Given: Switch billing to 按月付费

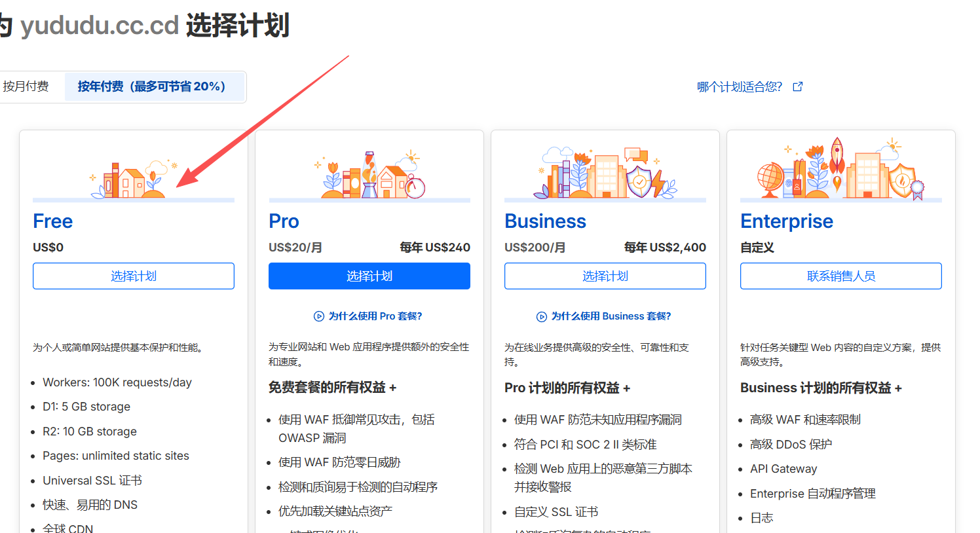Looking at the screenshot, I should 26,86.
